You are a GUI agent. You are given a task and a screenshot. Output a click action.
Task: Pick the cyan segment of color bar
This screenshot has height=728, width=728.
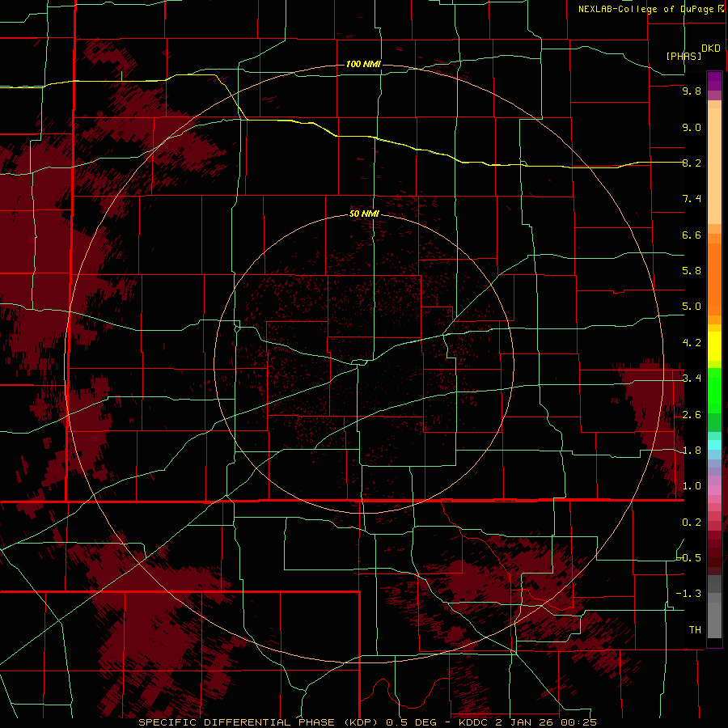tap(714, 445)
